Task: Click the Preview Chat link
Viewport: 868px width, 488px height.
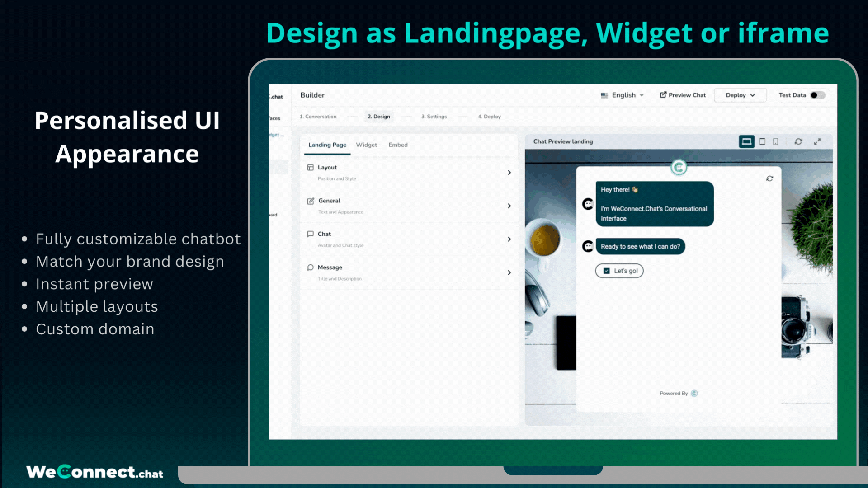Action: (x=683, y=95)
